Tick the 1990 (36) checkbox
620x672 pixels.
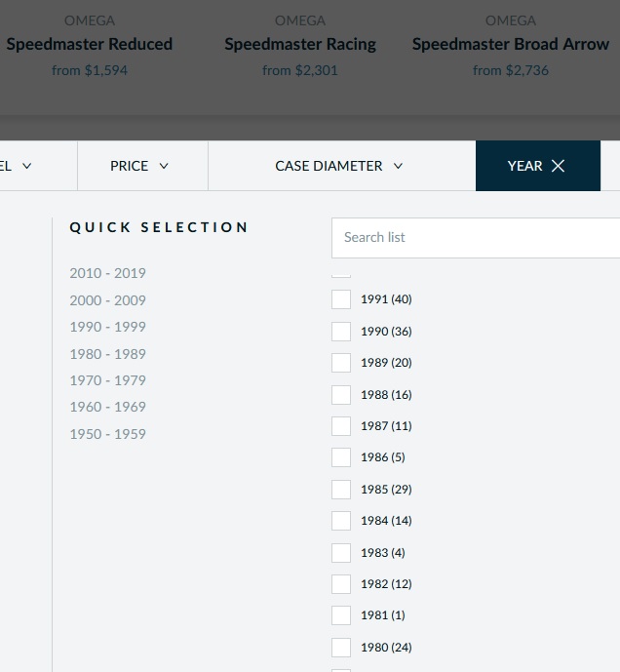coord(341,332)
